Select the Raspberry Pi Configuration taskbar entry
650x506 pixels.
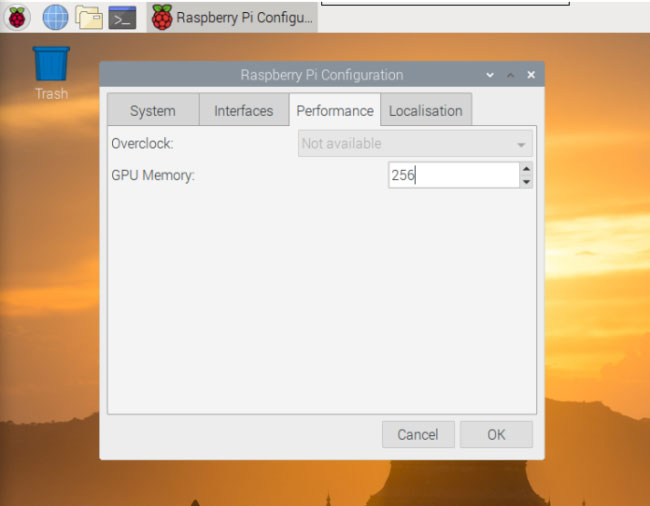[x=232, y=17]
